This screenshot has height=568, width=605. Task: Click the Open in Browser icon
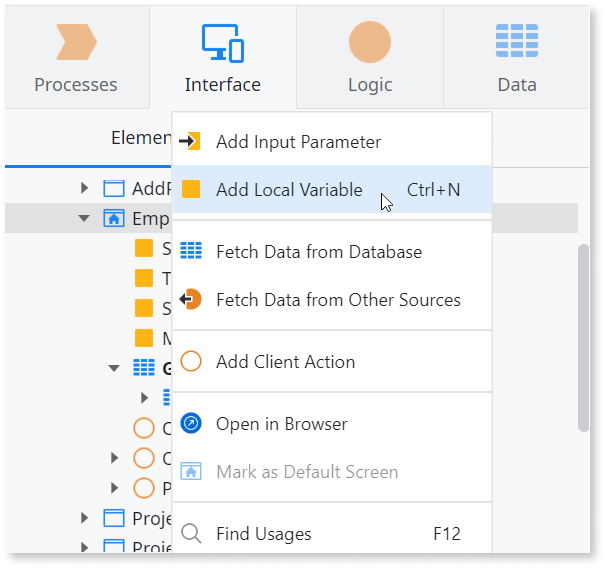(x=191, y=424)
